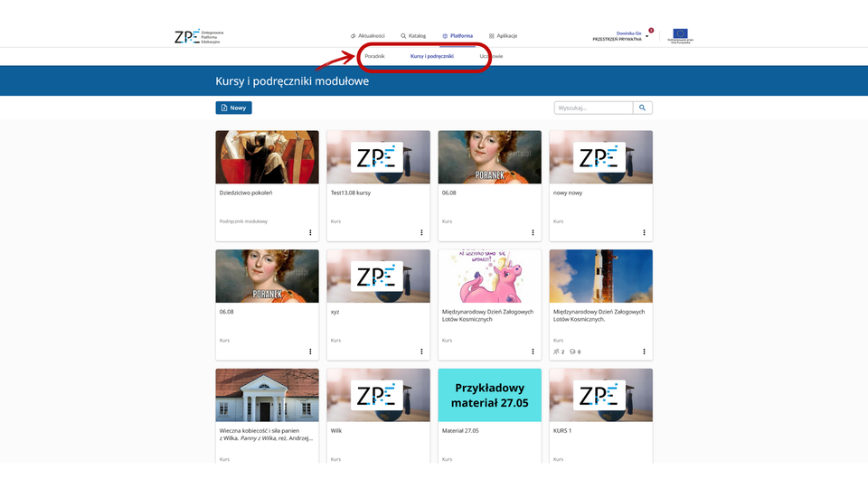Open the Przykładowy materiał 27.05 thumbnail

[x=489, y=395]
